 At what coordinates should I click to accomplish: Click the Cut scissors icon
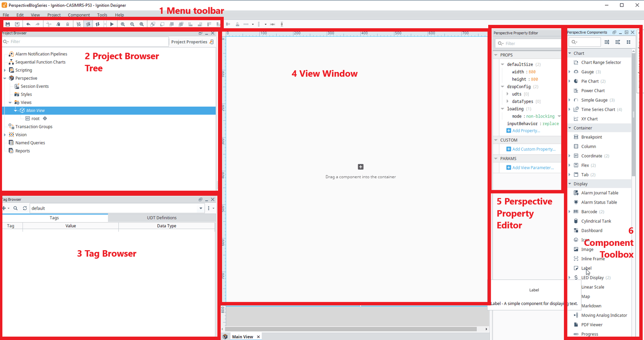[x=48, y=24]
